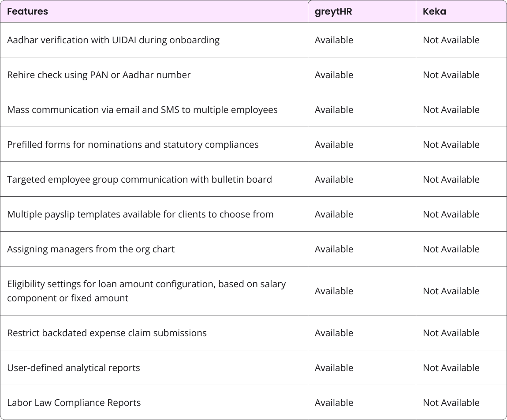507x420 pixels.
Task: Select 'Aadhar verification with UIDAI during onboarding' text
Action: pos(113,40)
